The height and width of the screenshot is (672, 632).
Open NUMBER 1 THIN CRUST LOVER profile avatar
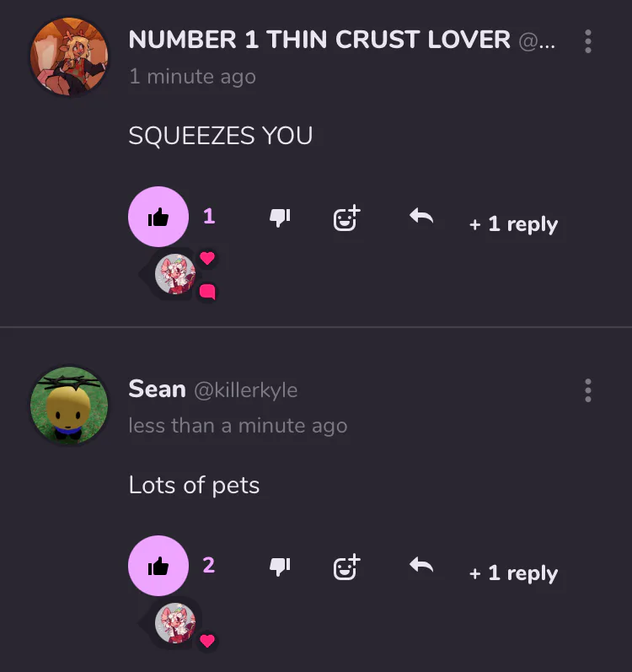[69, 56]
